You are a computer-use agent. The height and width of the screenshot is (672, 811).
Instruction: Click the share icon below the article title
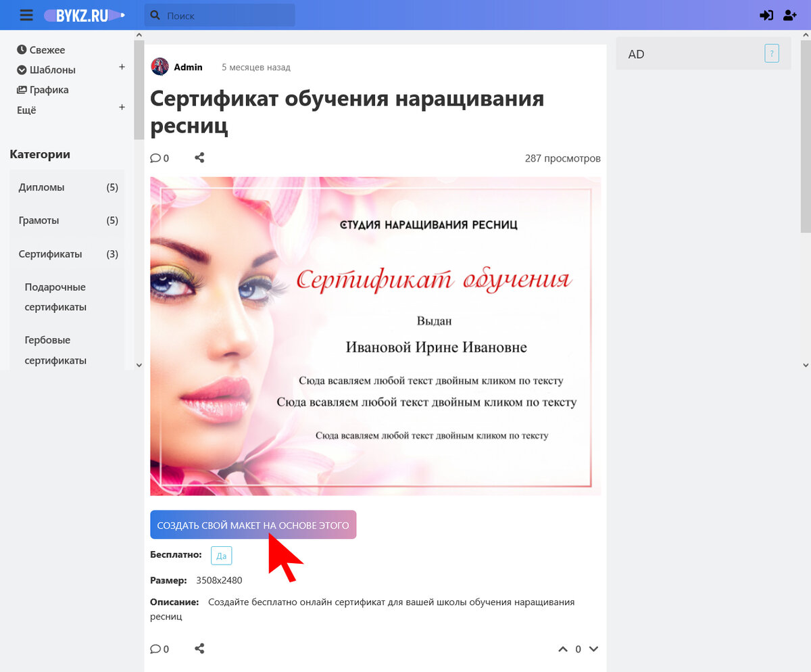[x=199, y=157]
